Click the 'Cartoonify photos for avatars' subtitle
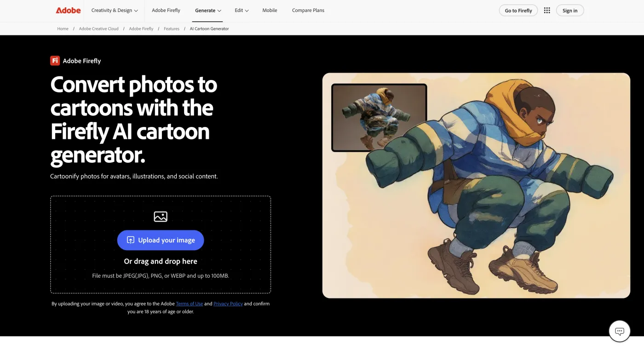The image size is (644, 355). [x=134, y=176]
